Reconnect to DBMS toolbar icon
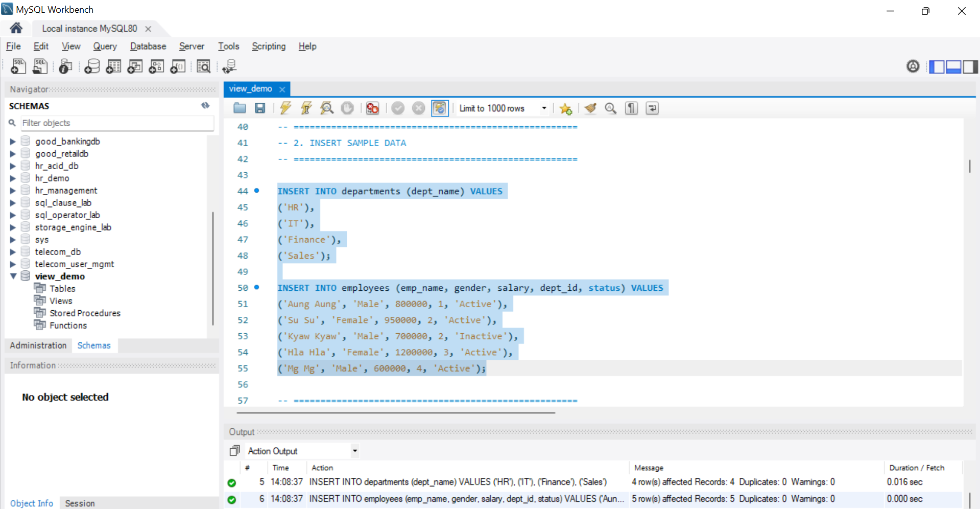 click(229, 66)
